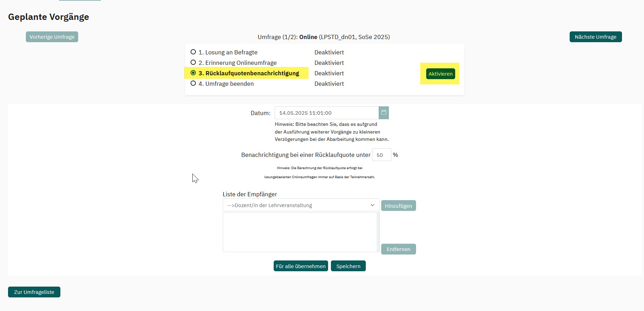Click 'Deaktiviert' status next to Losung an Befragte

(x=329, y=52)
